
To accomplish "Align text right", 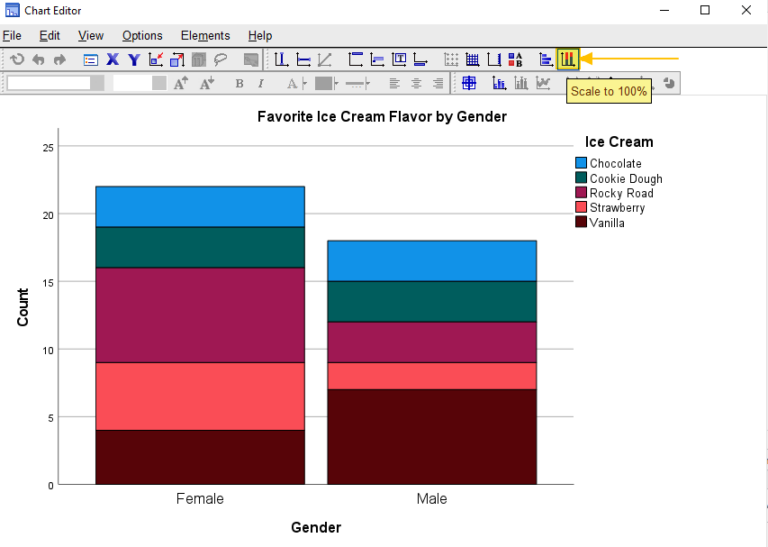I will click(x=438, y=83).
